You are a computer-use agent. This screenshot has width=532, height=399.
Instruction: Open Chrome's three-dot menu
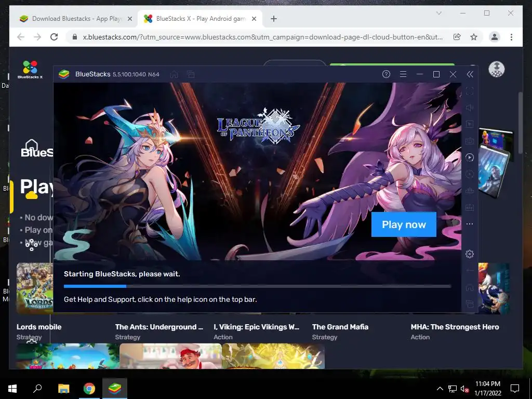pyautogui.click(x=511, y=37)
